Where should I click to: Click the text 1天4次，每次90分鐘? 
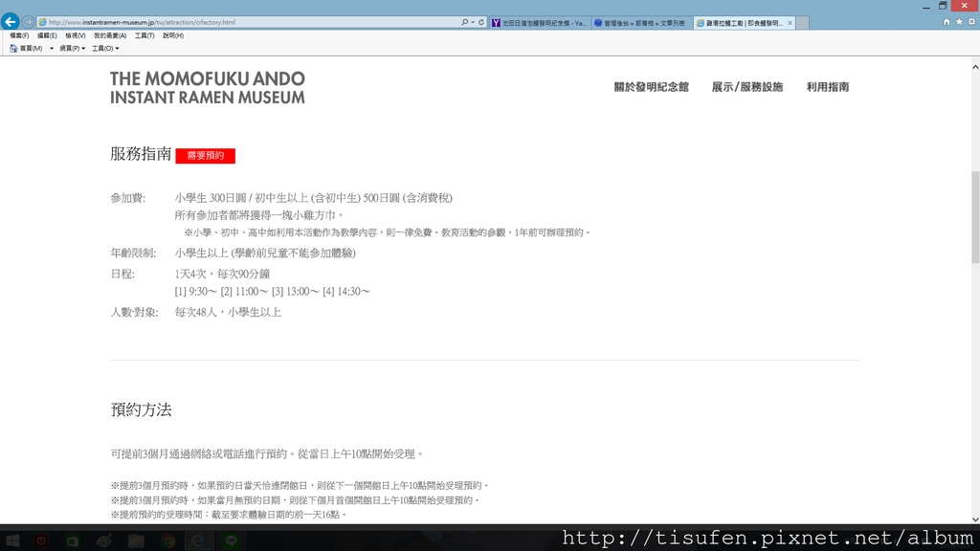pyautogui.click(x=222, y=274)
